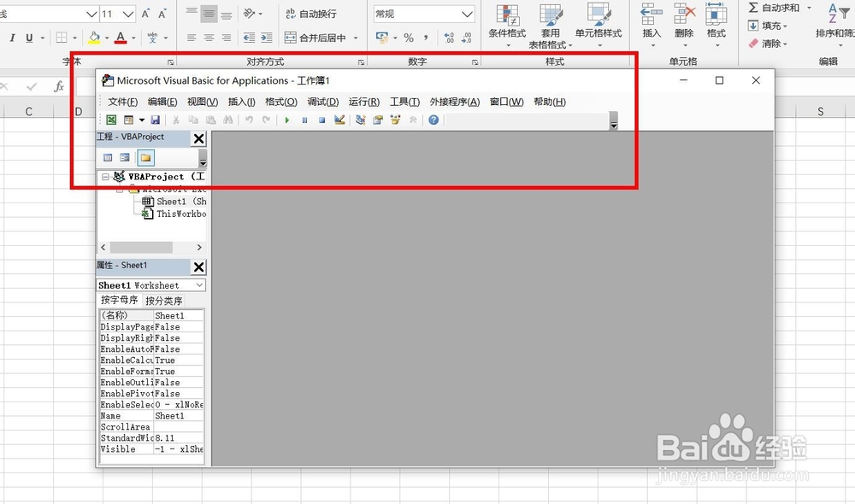Toggle 自动换行 wrap text in Excel
Image resolution: width=855 pixels, height=504 pixels.
tap(311, 15)
